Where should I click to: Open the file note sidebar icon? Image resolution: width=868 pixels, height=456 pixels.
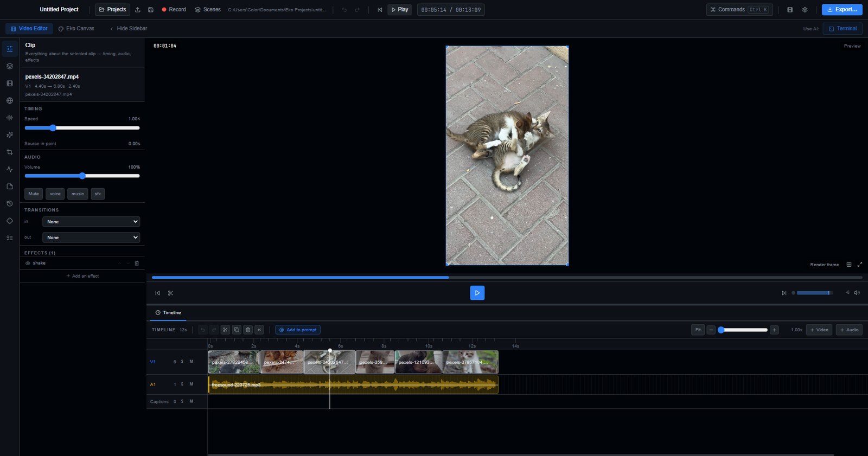tap(10, 187)
